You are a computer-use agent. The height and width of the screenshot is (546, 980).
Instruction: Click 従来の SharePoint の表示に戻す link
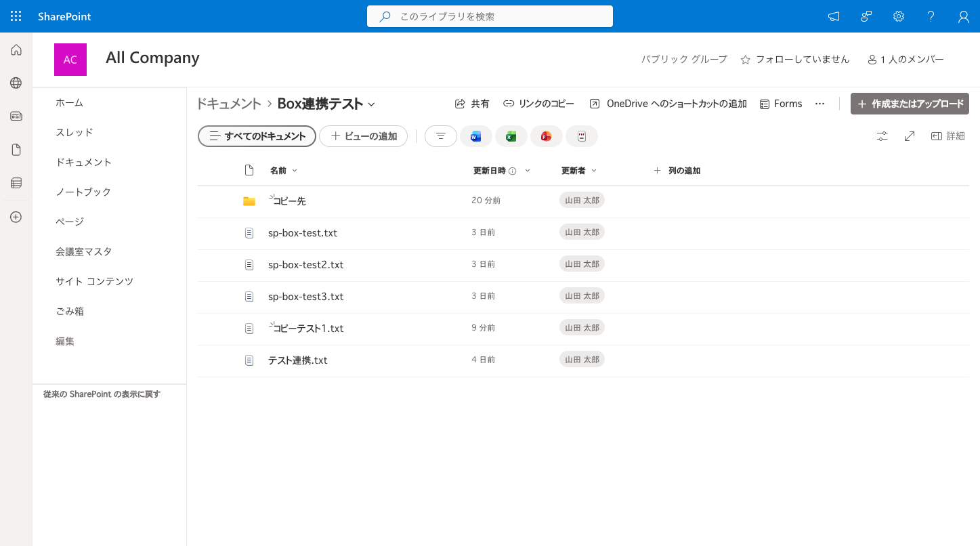[x=102, y=394]
